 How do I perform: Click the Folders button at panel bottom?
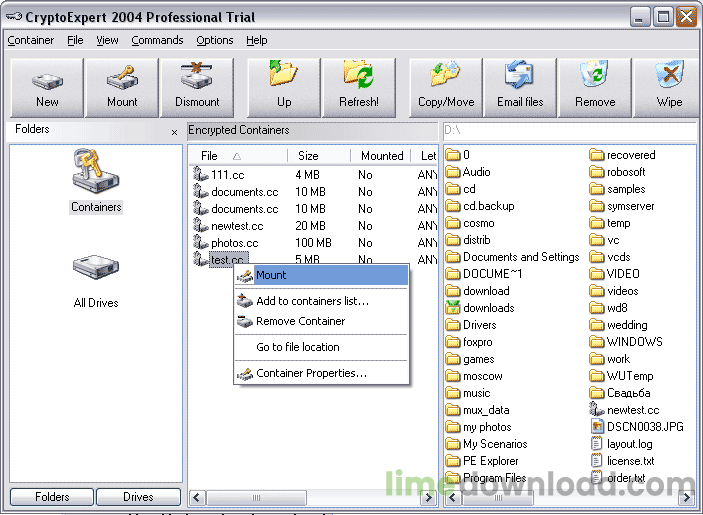(x=52, y=497)
